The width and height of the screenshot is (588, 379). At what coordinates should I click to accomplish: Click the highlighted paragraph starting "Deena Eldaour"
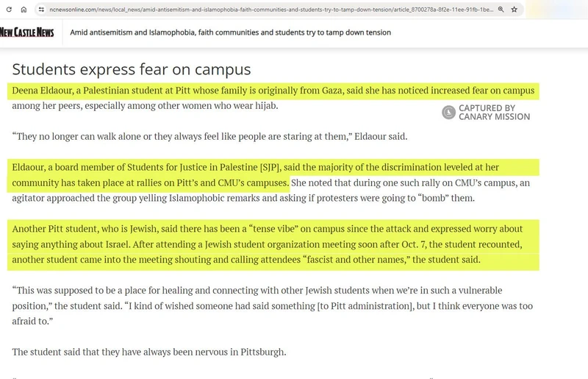tap(273, 91)
